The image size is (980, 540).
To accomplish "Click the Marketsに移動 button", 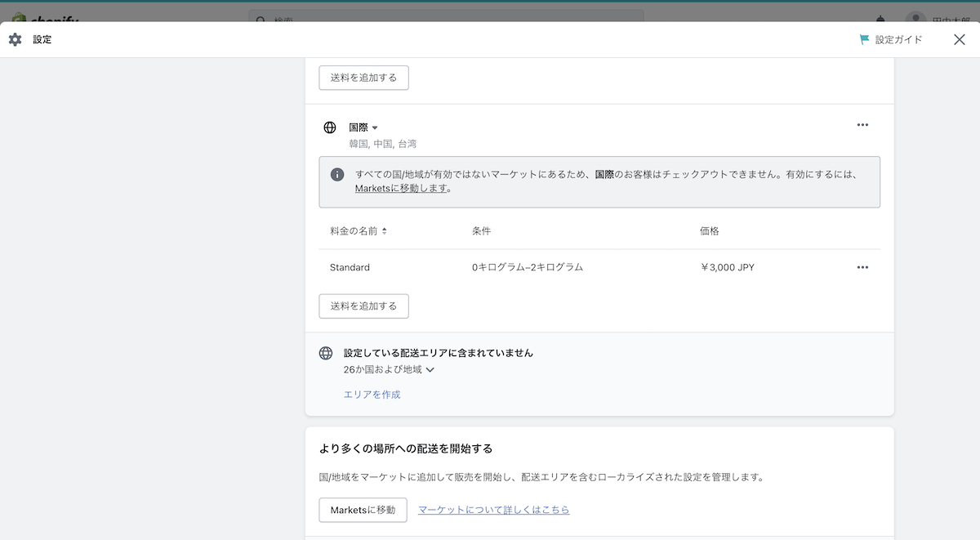I will pyautogui.click(x=363, y=510).
